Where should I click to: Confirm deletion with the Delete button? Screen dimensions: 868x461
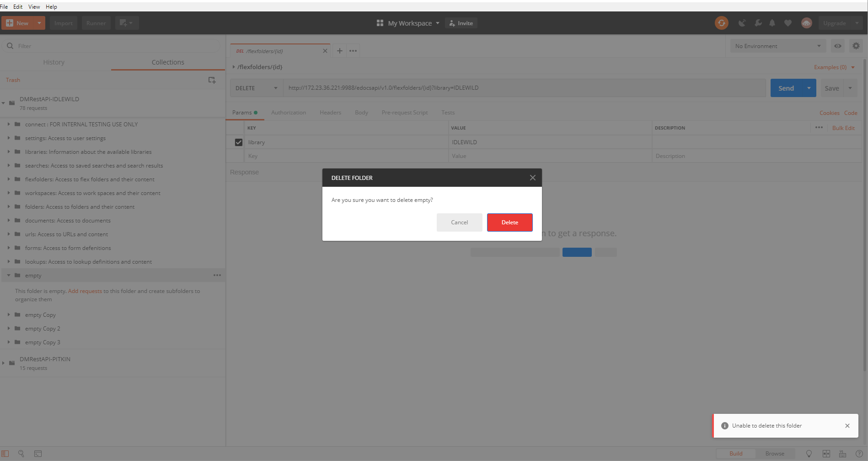tap(509, 222)
